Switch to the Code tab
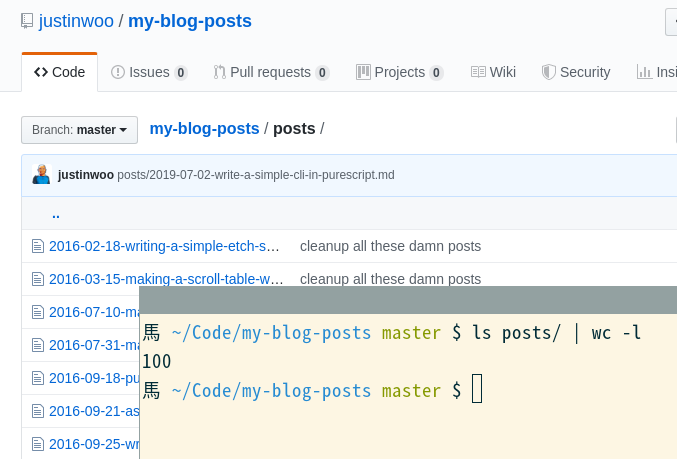This screenshot has height=459, width=677. (60, 72)
